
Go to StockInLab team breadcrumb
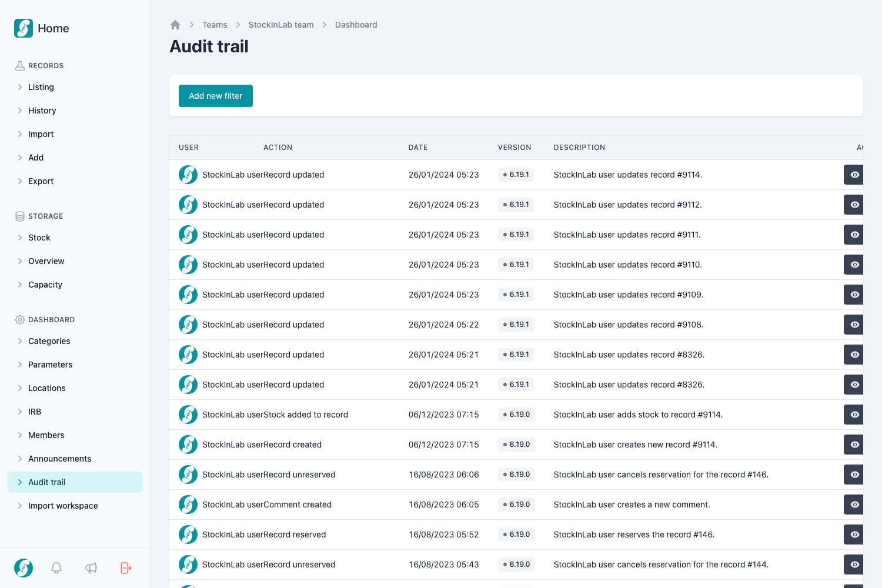281,25
